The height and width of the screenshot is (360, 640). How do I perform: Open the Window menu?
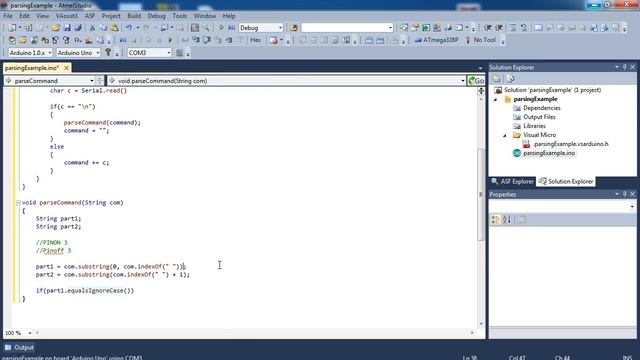point(205,16)
